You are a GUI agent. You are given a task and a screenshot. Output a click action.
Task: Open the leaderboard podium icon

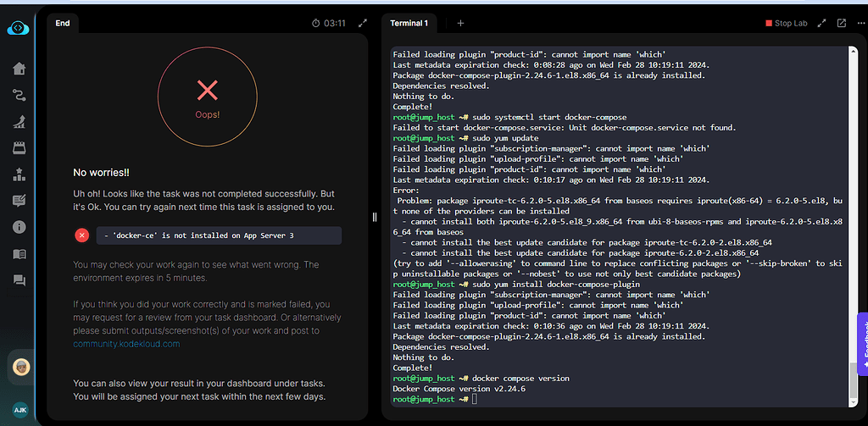click(x=18, y=174)
